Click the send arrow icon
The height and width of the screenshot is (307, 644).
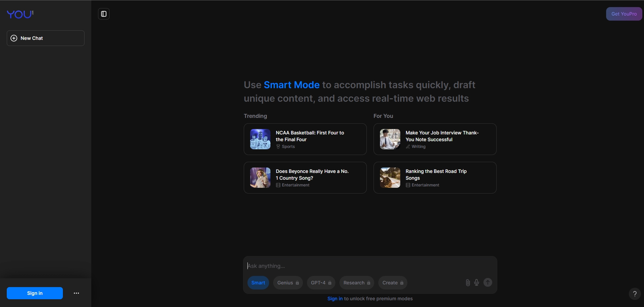coord(488,283)
